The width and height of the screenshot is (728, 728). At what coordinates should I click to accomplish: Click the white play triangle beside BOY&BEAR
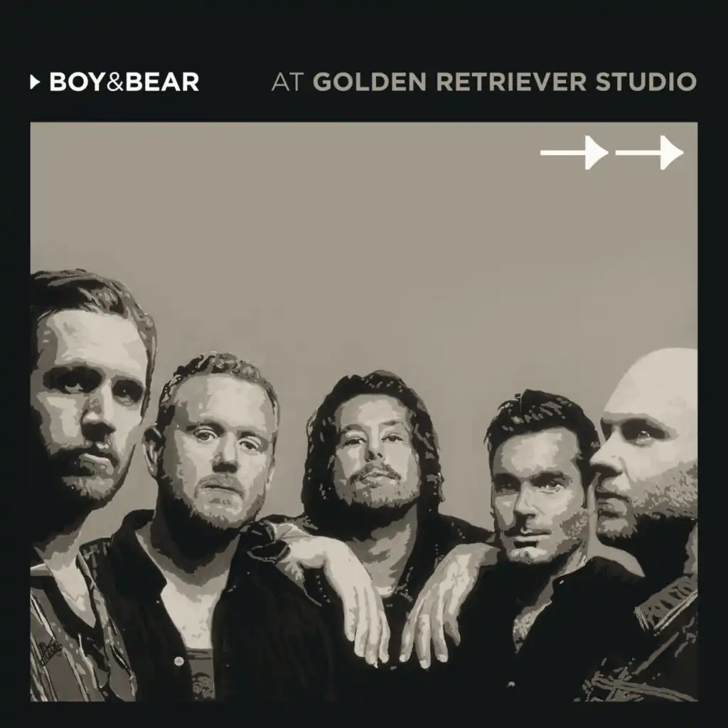click(35, 82)
